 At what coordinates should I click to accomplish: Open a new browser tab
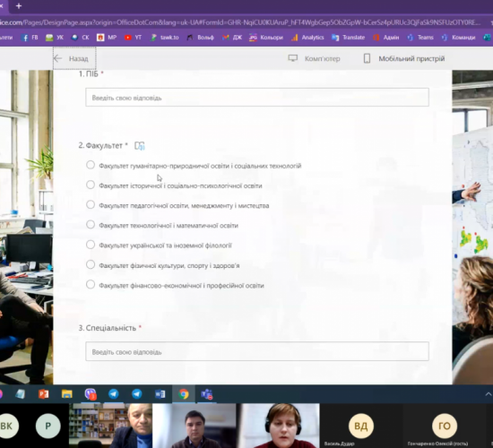[x=19, y=6]
